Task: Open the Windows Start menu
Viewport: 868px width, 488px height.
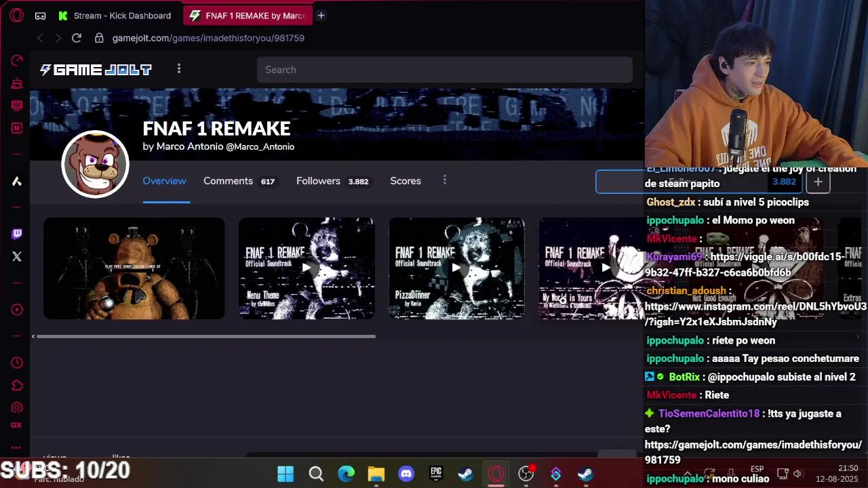Action: [x=285, y=474]
